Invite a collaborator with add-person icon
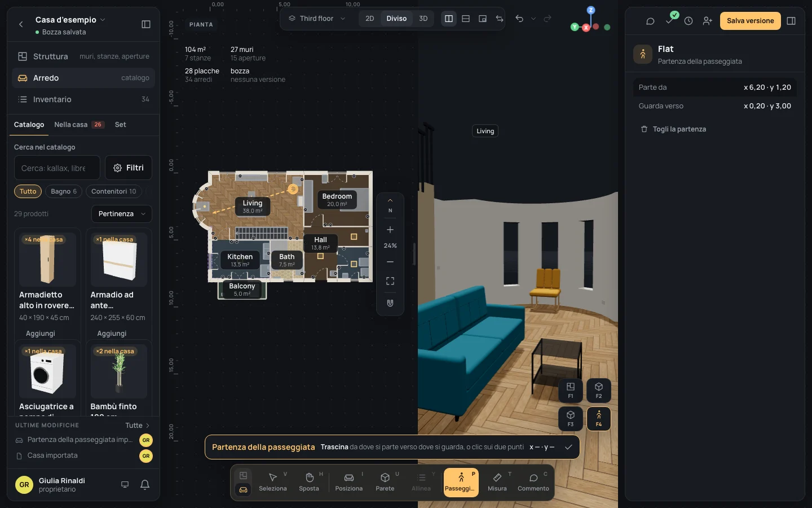Screen dimensions: 812x508 (708, 21)
